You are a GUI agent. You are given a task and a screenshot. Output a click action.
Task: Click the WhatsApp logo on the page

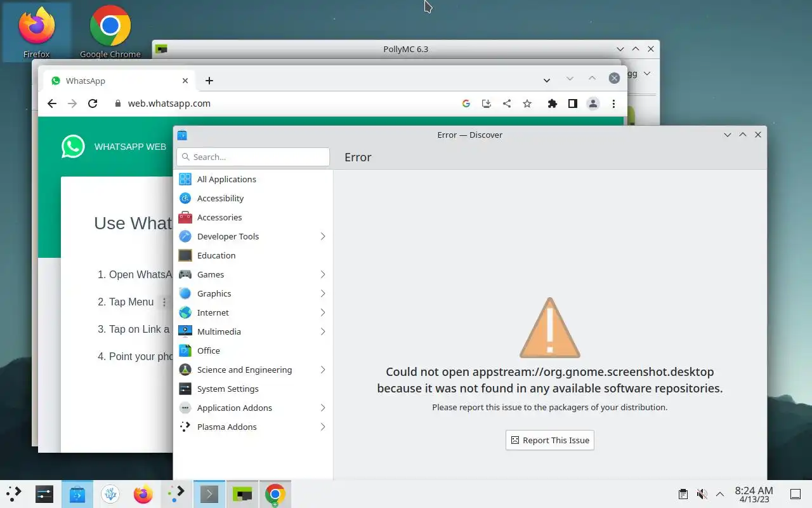tap(73, 147)
